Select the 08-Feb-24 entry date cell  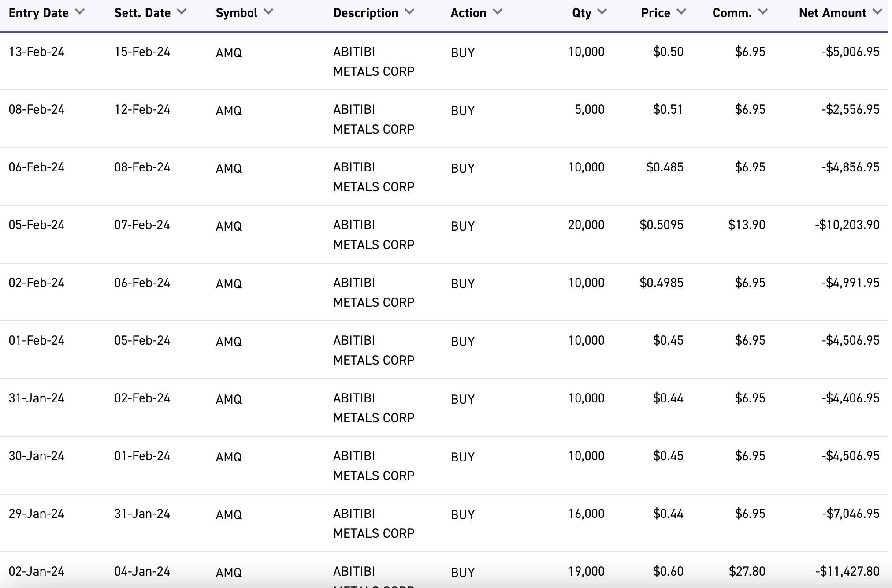[x=37, y=110]
